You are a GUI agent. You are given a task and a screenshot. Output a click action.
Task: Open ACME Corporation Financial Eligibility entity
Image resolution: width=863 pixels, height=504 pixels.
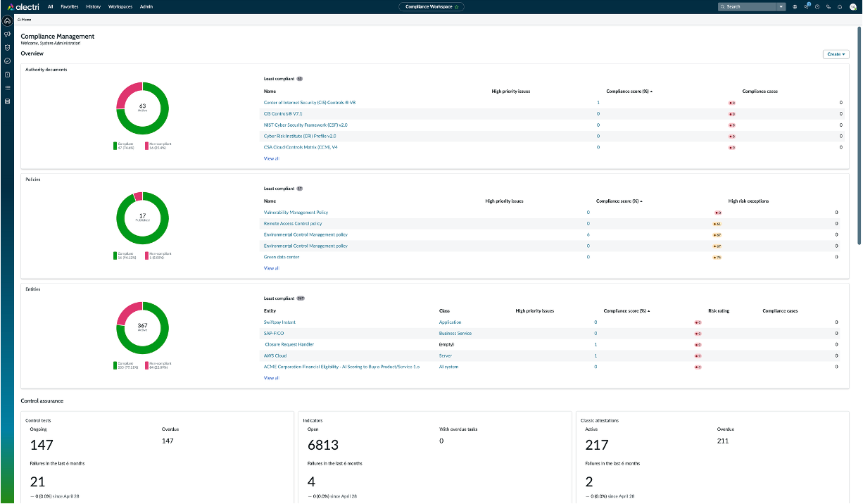click(x=341, y=367)
